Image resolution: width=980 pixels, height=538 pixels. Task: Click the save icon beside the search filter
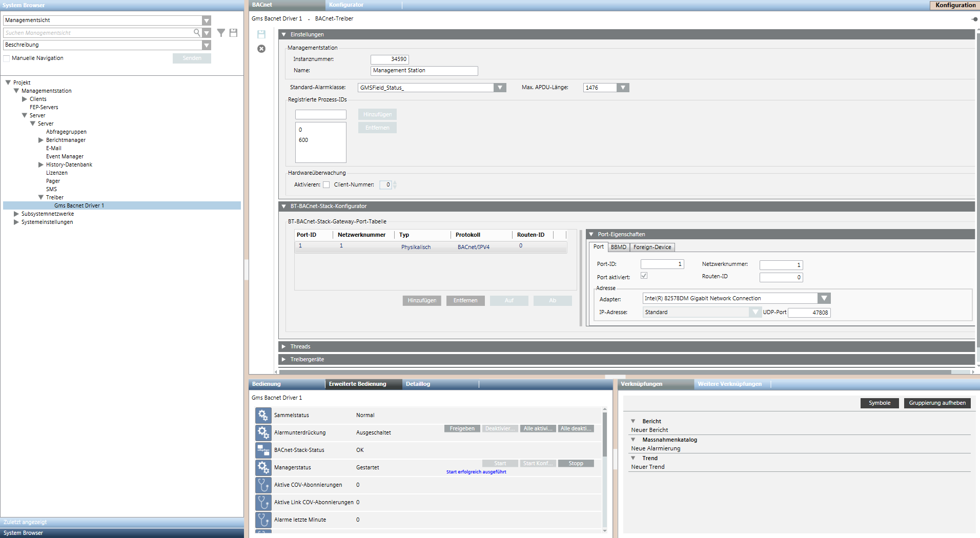tap(233, 33)
